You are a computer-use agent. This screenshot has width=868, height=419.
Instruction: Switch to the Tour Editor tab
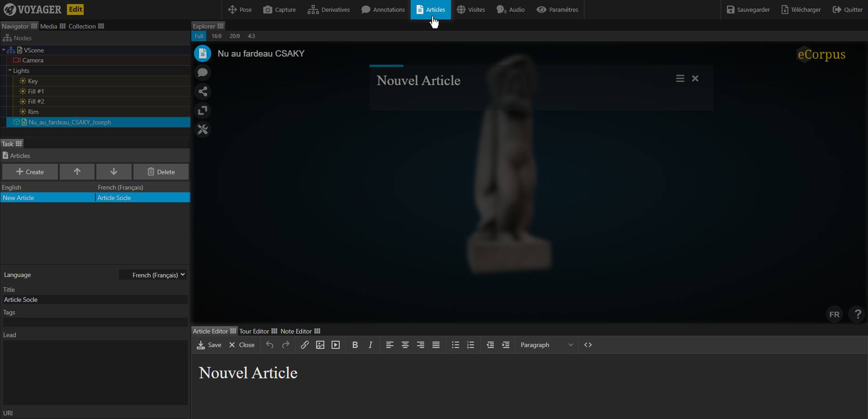258,331
